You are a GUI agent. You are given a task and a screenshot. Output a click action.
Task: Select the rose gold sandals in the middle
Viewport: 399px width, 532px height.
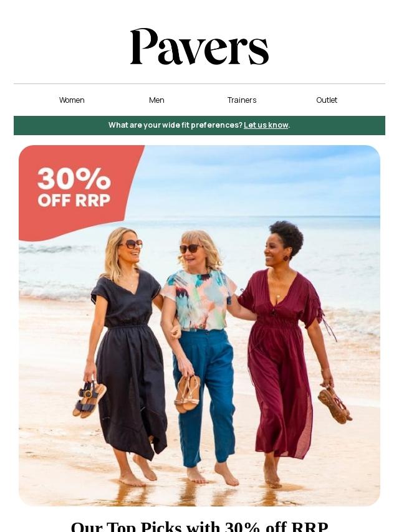[187, 393]
